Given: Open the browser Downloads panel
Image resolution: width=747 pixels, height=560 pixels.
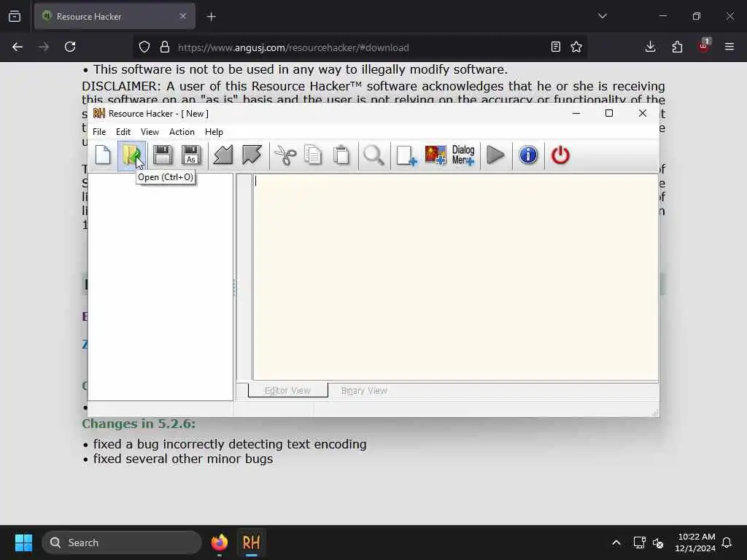Looking at the screenshot, I should point(650,47).
